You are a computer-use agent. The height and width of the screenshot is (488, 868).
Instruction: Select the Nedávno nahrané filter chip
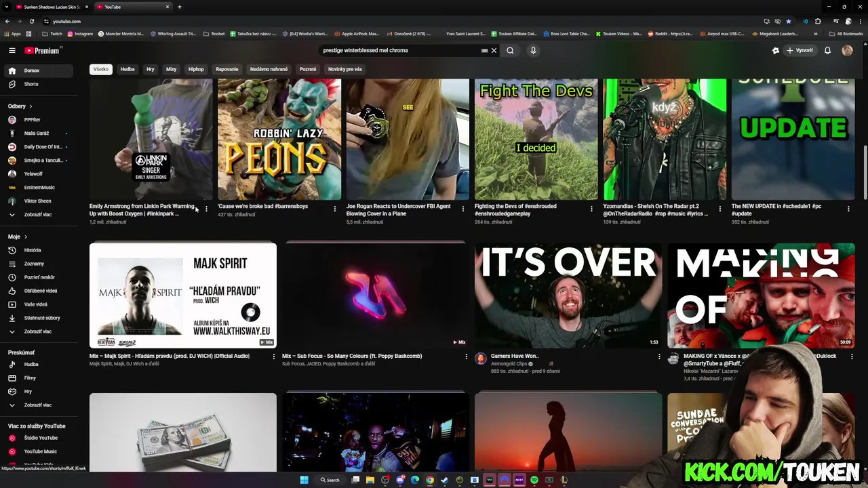pyautogui.click(x=269, y=69)
